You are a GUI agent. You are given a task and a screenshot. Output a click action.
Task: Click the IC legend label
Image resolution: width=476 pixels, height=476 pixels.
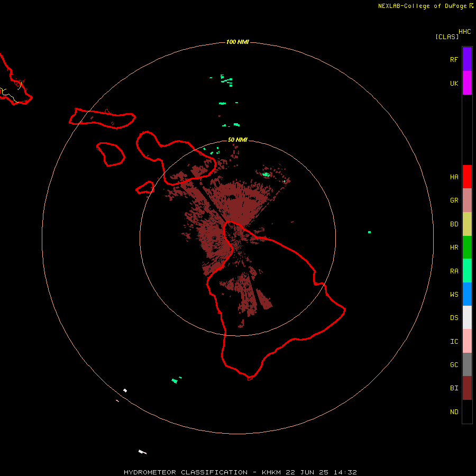[x=454, y=342]
